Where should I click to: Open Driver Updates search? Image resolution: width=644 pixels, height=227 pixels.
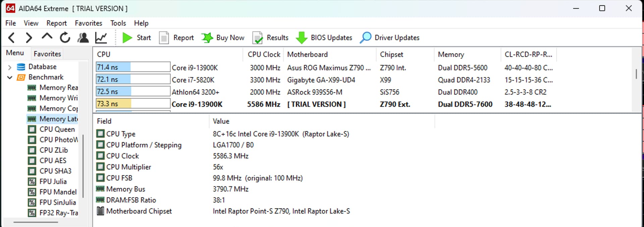pyautogui.click(x=389, y=38)
